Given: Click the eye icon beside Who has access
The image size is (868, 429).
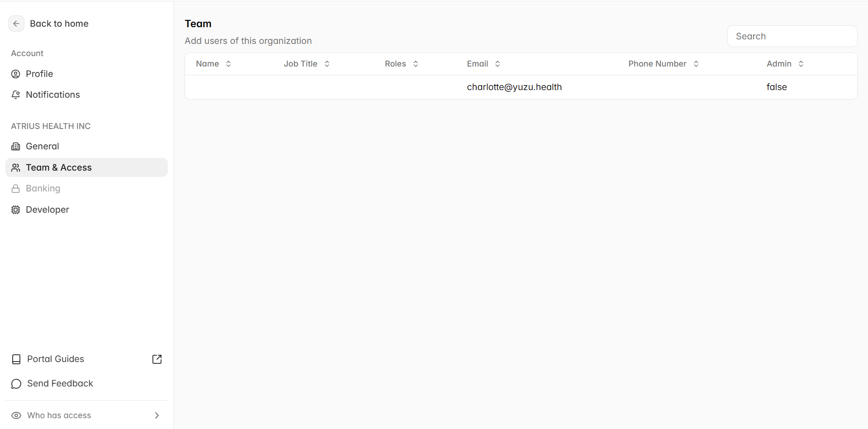Looking at the screenshot, I should [16, 415].
